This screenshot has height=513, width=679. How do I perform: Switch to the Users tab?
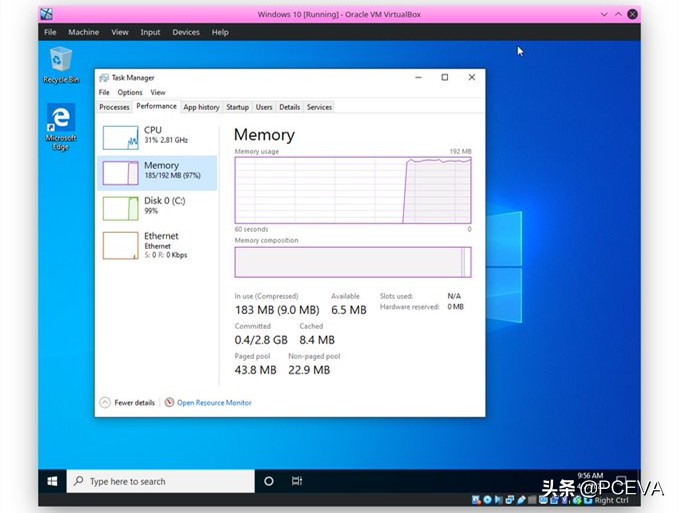point(264,107)
